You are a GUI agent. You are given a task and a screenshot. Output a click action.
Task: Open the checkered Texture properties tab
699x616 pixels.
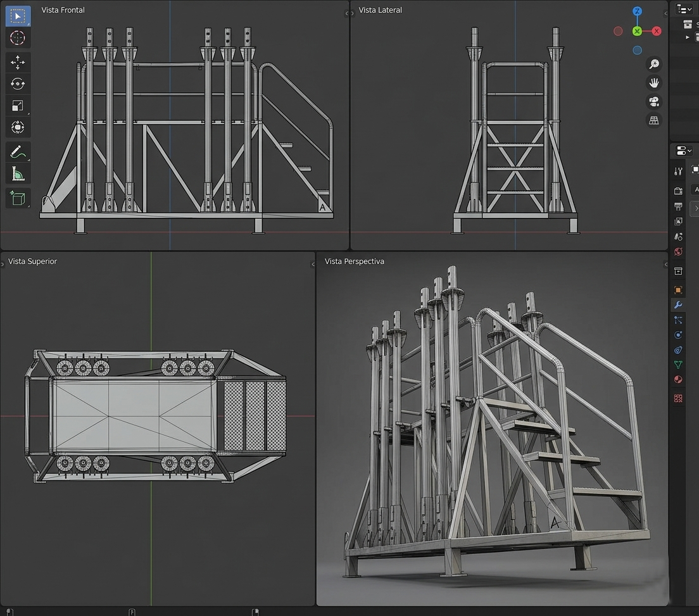678,398
